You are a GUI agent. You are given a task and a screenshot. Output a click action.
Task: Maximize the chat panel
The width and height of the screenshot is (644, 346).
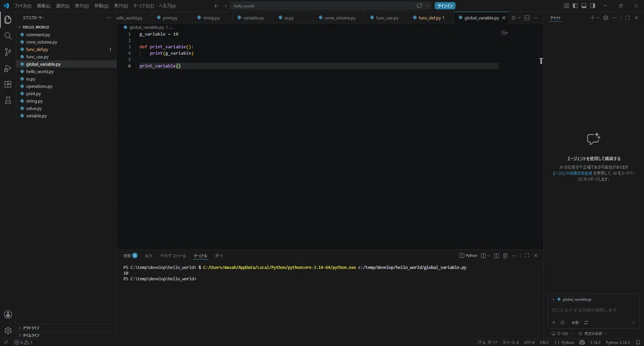(x=627, y=18)
